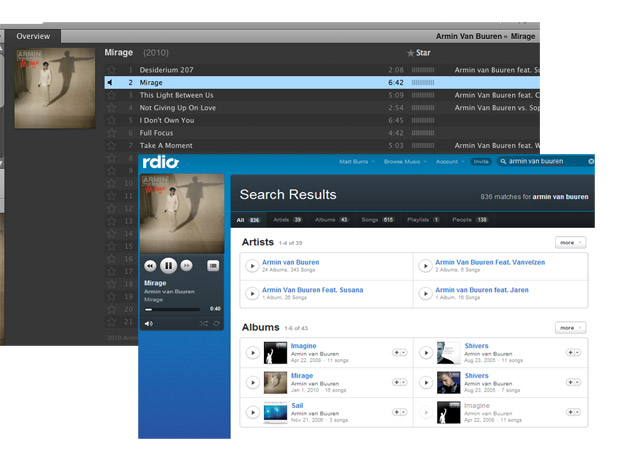Viewport: 630px width, 457px height.
Task: Open add menu for Shivers 11 songs album
Action: (x=573, y=352)
